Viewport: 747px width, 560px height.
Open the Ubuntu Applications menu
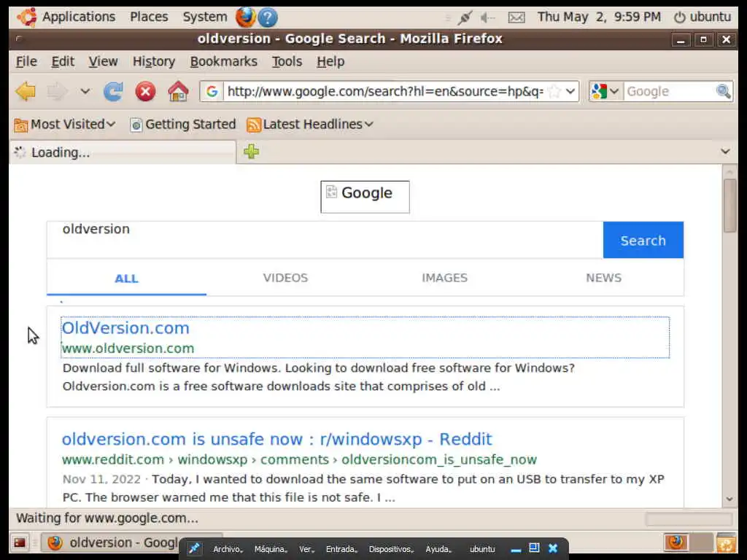click(x=66, y=17)
